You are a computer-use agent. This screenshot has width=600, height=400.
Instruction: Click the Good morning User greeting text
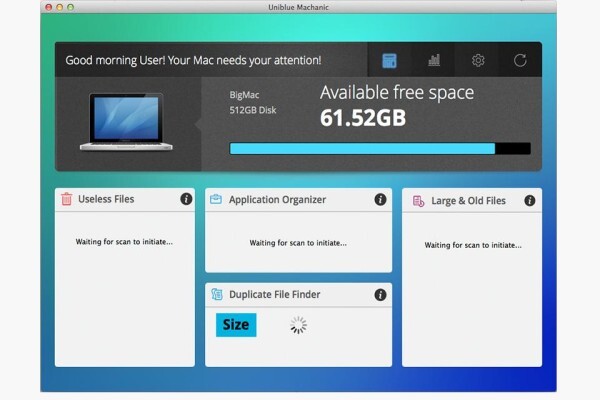coord(193,60)
